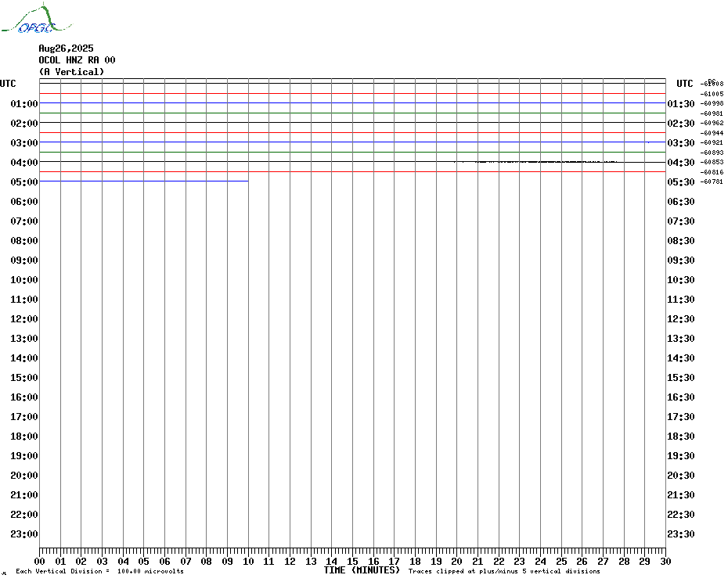Click the 16:00 hour label
This screenshot has width=728, height=582.
(24, 397)
